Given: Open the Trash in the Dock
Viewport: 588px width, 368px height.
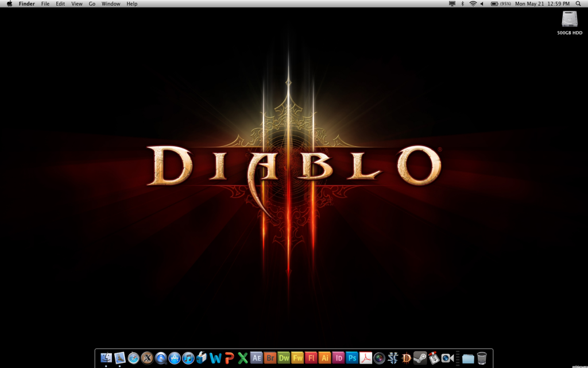Looking at the screenshot, I should click(x=482, y=358).
